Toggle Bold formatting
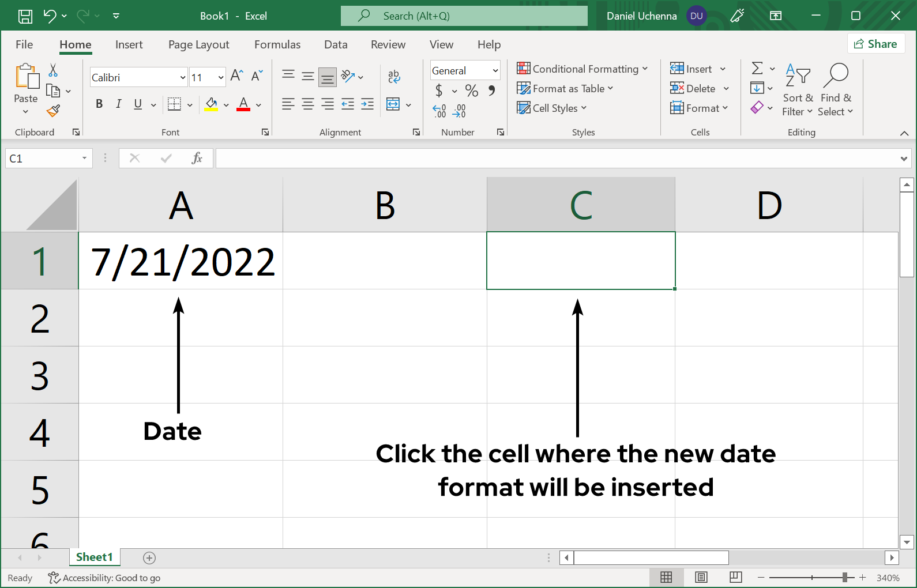Screen dimensions: 917x588 tap(99, 104)
